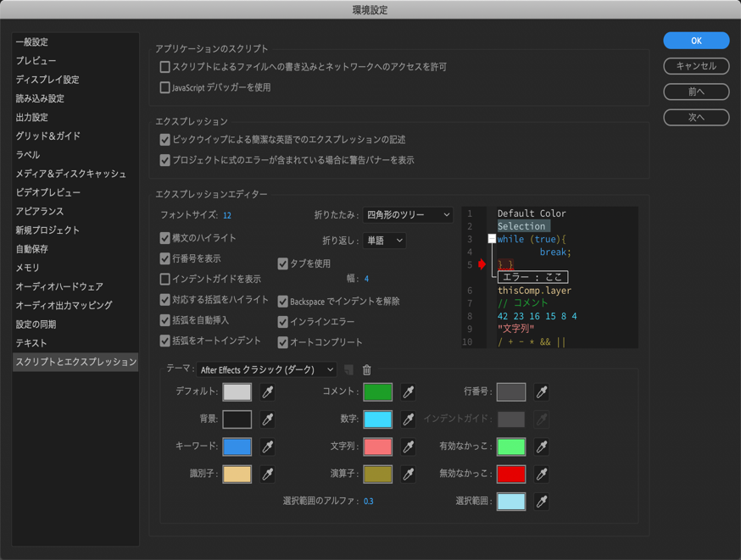Viewport: 741px width, 560px height.
Task: Open メディア＆ディスクキャッシュ settings category
Action: coord(71,174)
